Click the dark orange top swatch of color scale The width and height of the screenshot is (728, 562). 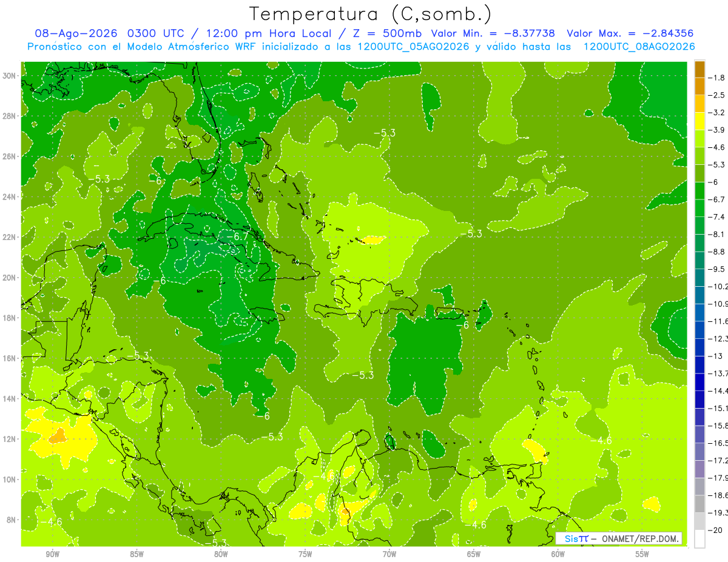pyautogui.click(x=699, y=69)
